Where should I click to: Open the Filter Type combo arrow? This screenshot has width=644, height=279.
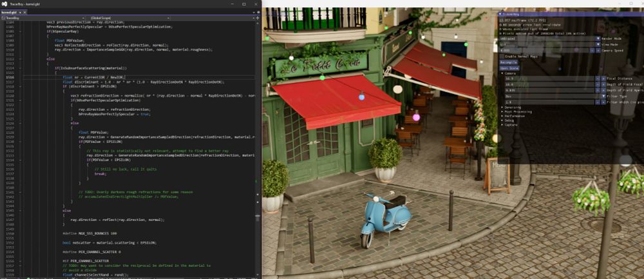tap(604, 97)
